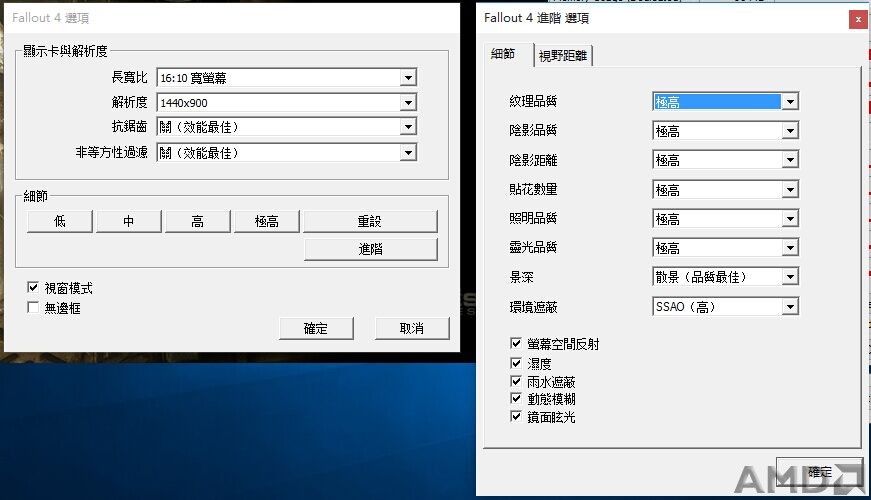
Task: Close the Fallout 4 進階 選項 window
Action: pyautogui.click(x=858, y=19)
